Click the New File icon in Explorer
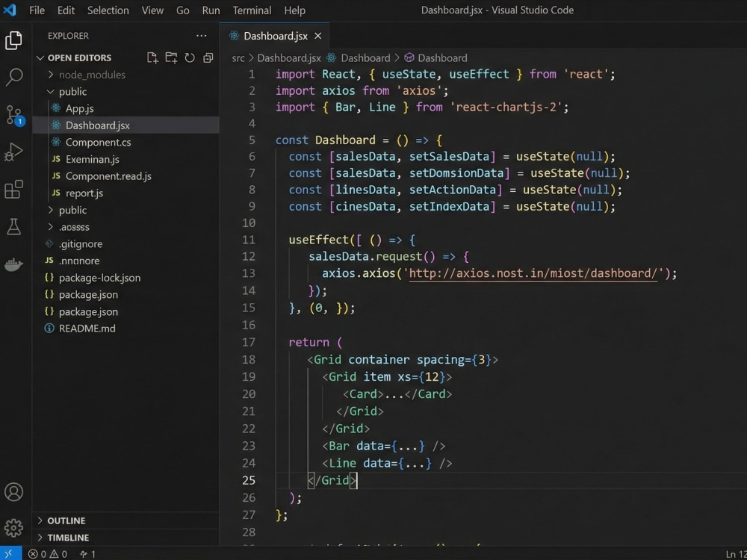747x560 pixels. tap(152, 57)
